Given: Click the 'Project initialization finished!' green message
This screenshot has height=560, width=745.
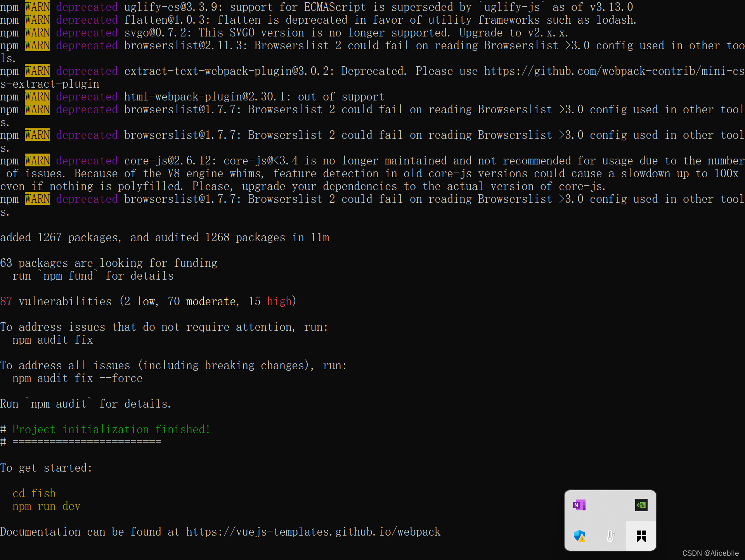Looking at the screenshot, I should pyautogui.click(x=111, y=429).
